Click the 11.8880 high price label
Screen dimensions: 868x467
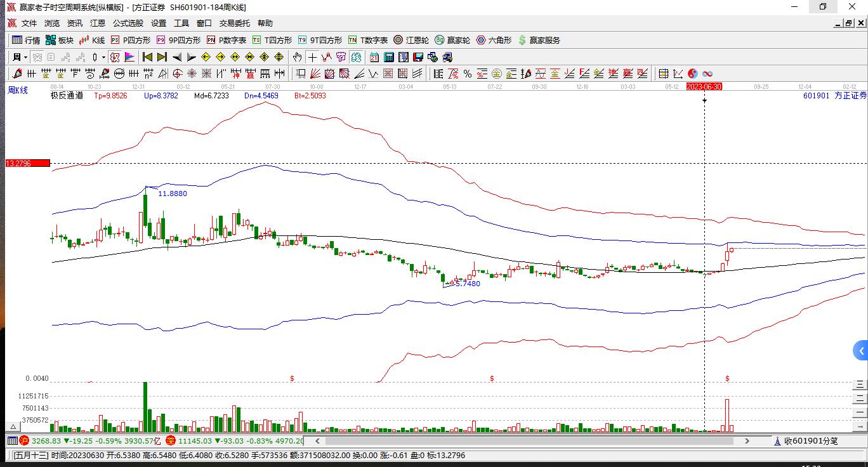pyautogui.click(x=173, y=194)
